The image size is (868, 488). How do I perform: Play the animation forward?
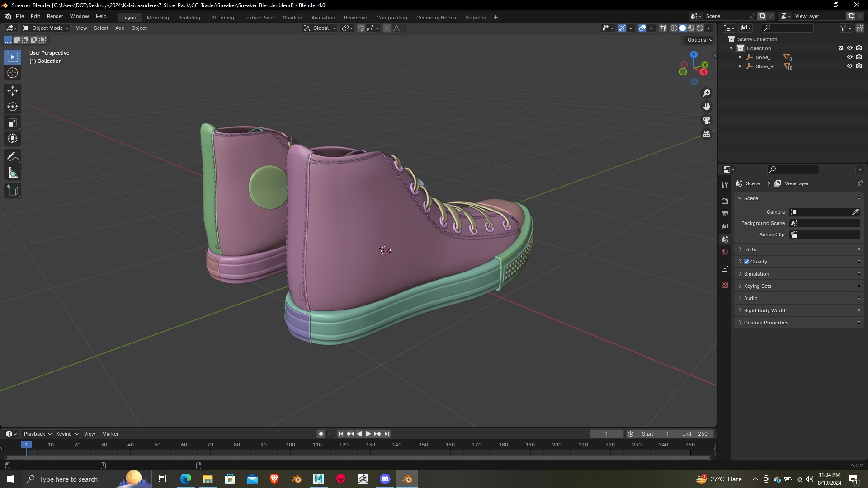pos(368,434)
